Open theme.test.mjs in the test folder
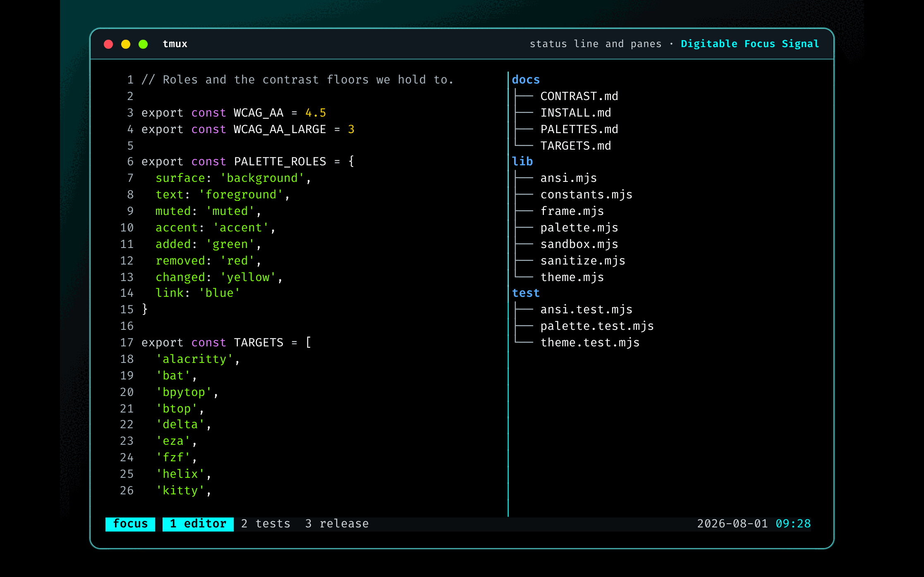 click(x=590, y=342)
